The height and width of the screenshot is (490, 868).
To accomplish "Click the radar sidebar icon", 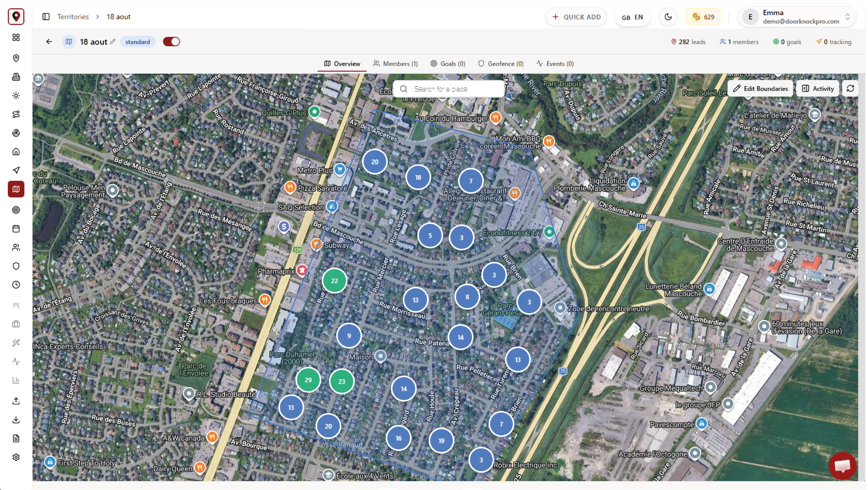I will [16, 133].
